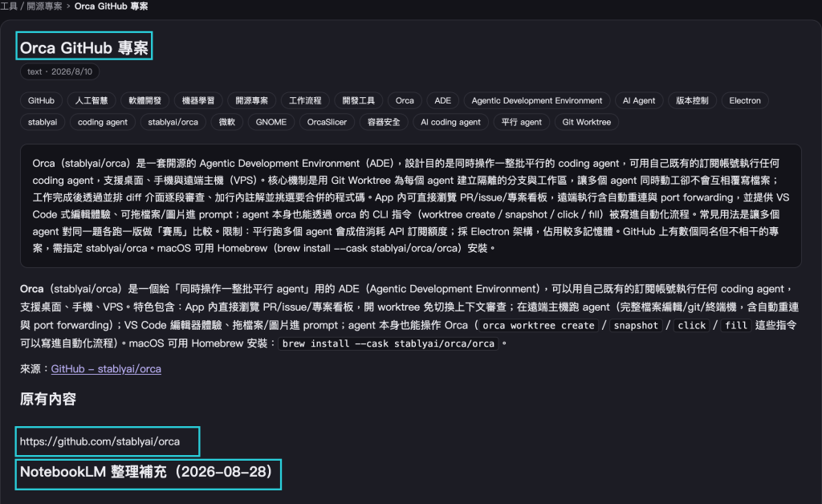Click the 平行 agent tag

521,122
